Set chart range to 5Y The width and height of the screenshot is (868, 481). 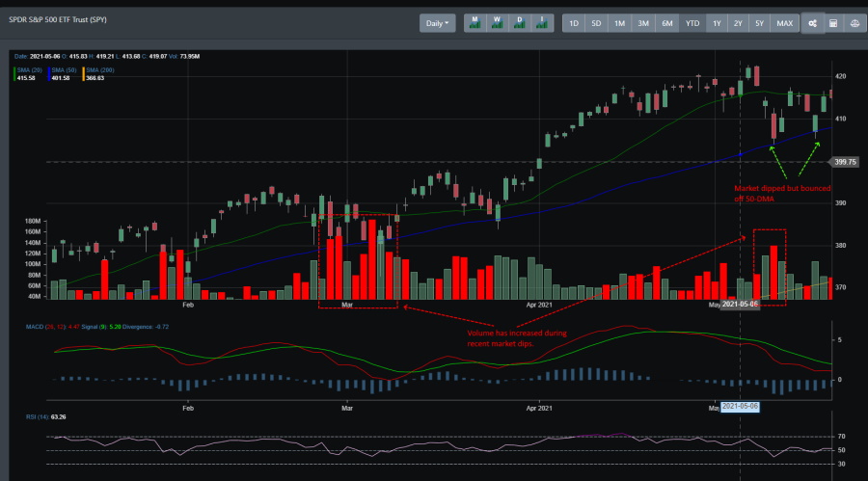760,23
